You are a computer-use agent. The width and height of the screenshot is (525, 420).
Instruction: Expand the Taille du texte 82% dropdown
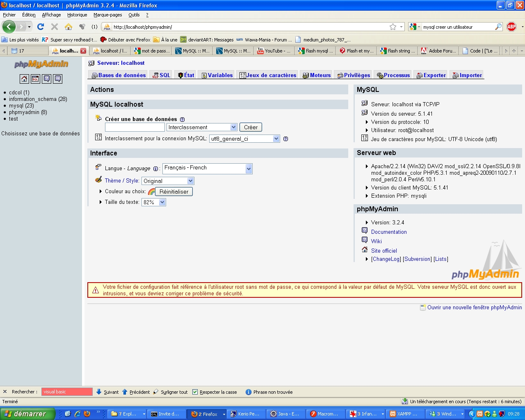coord(154,202)
